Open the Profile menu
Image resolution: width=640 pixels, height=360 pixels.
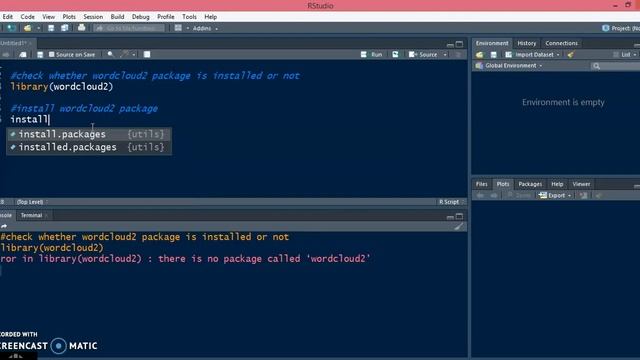pos(166,17)
